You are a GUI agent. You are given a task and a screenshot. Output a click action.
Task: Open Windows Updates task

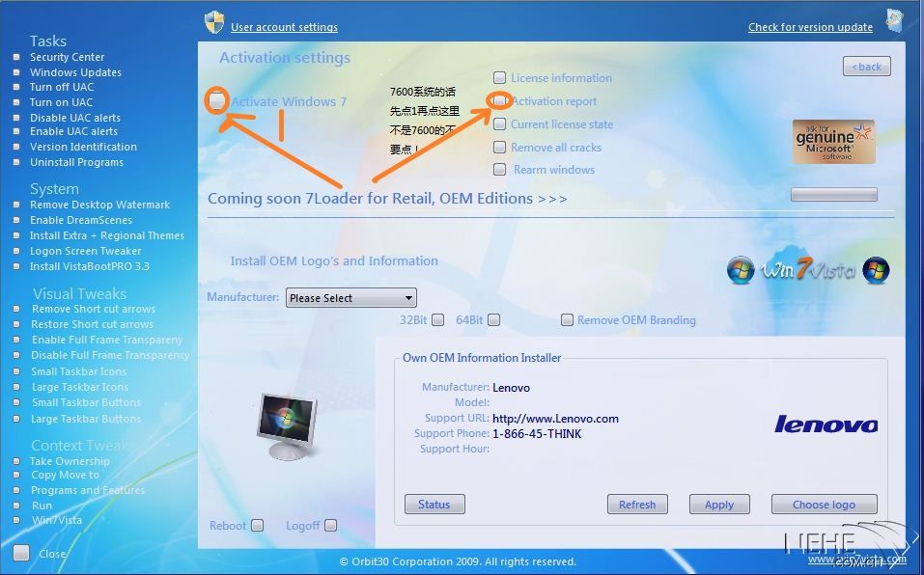pyautogui.click(x=75, y=72)
